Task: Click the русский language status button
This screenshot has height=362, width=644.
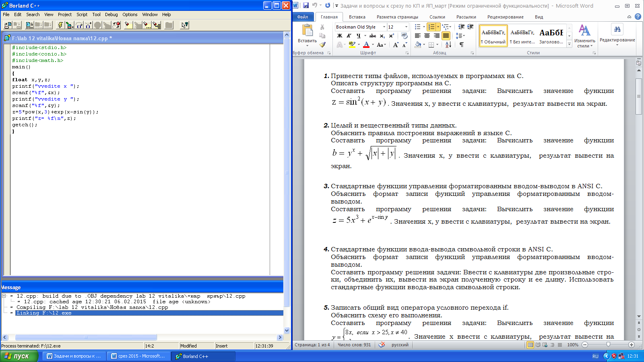Action: click(x=400, y=345)
